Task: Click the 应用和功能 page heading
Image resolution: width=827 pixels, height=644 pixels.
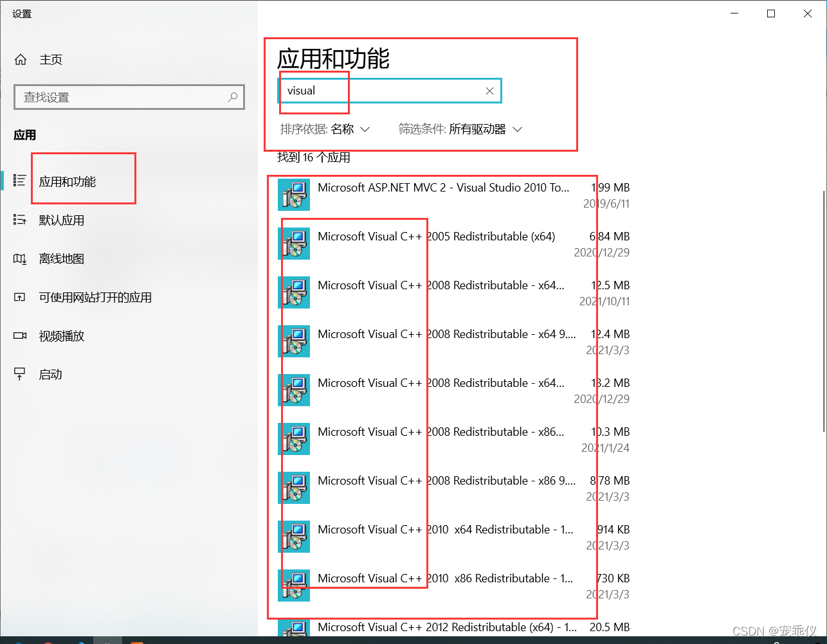Action: tap(333, 59)
